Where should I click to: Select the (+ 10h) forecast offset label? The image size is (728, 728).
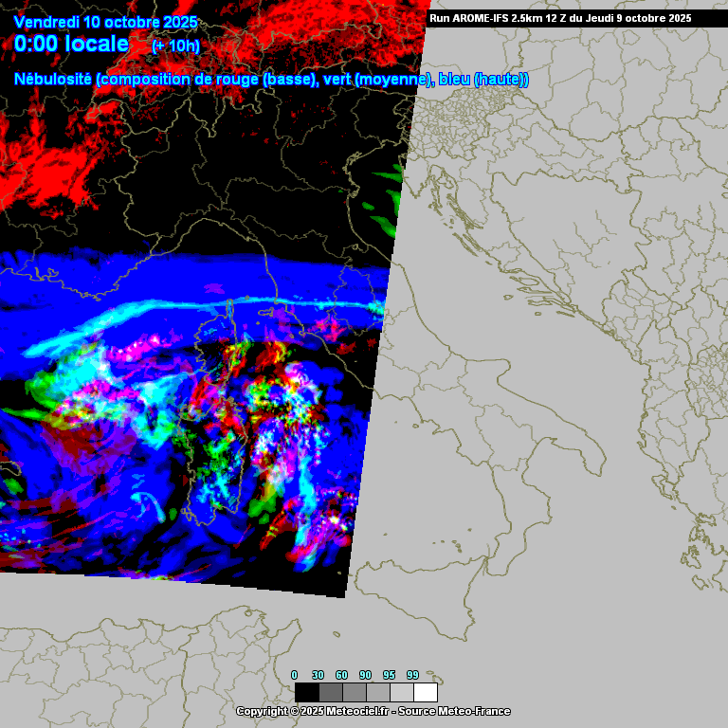point(175,45)
